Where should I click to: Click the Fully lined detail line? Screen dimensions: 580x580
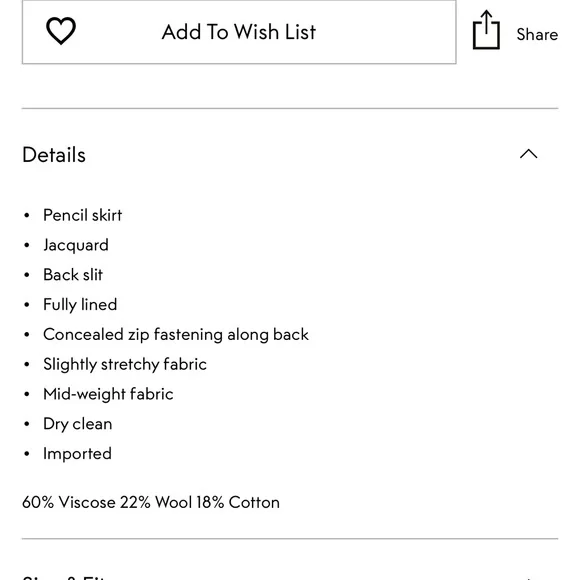coord(80,305)
